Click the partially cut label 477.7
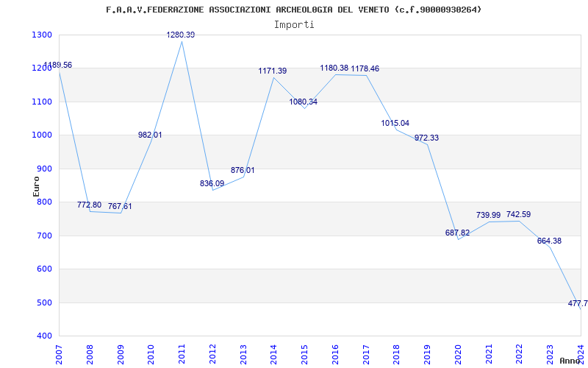Viewport: 588px width, 368px height. [x=578, y=303]
